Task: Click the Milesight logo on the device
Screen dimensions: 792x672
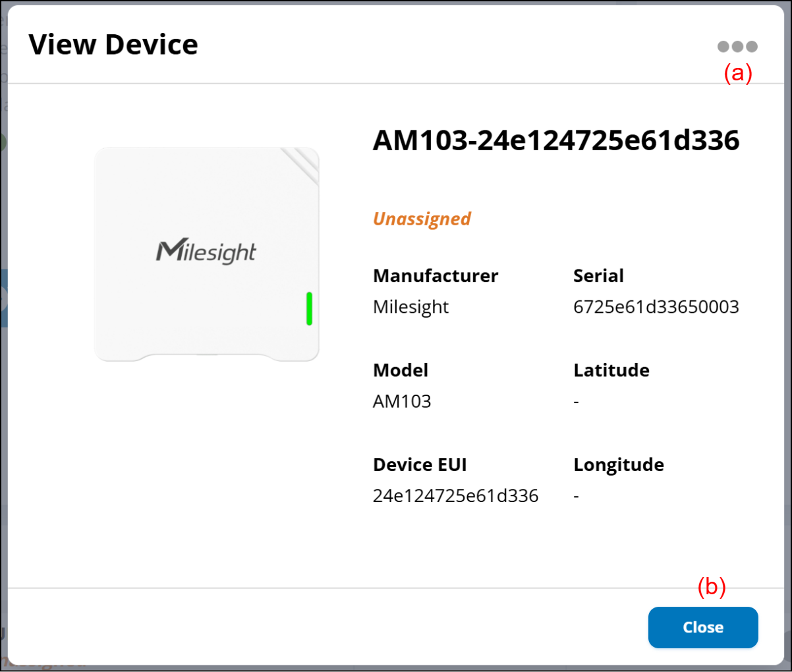Action: coord(206,252)
